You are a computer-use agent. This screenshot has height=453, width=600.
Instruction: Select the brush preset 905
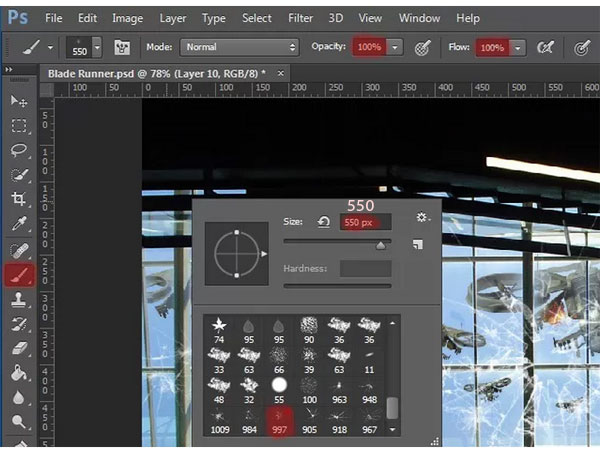(x=309, y=421)
